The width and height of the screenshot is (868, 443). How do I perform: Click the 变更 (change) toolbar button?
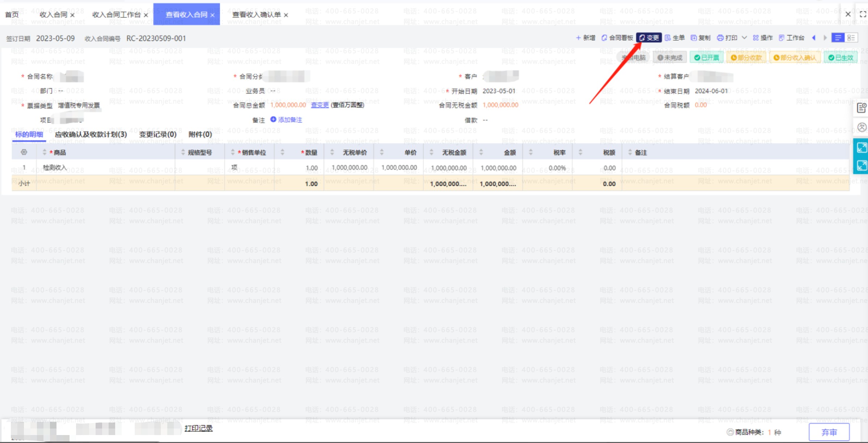pos(649,38)
